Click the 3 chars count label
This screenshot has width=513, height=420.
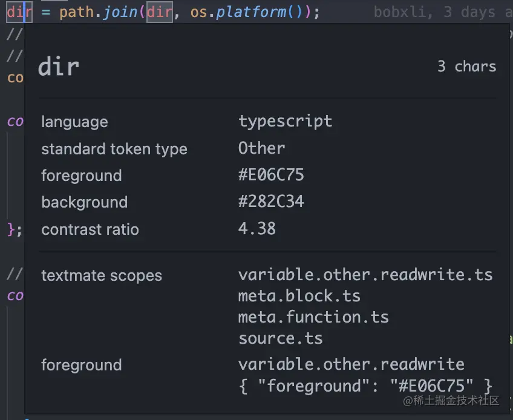point(466,66)
